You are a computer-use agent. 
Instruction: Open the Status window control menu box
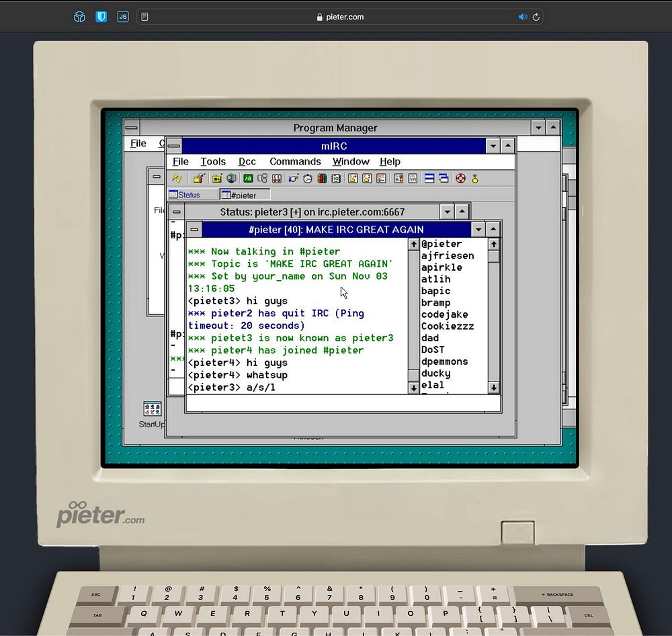177,212
